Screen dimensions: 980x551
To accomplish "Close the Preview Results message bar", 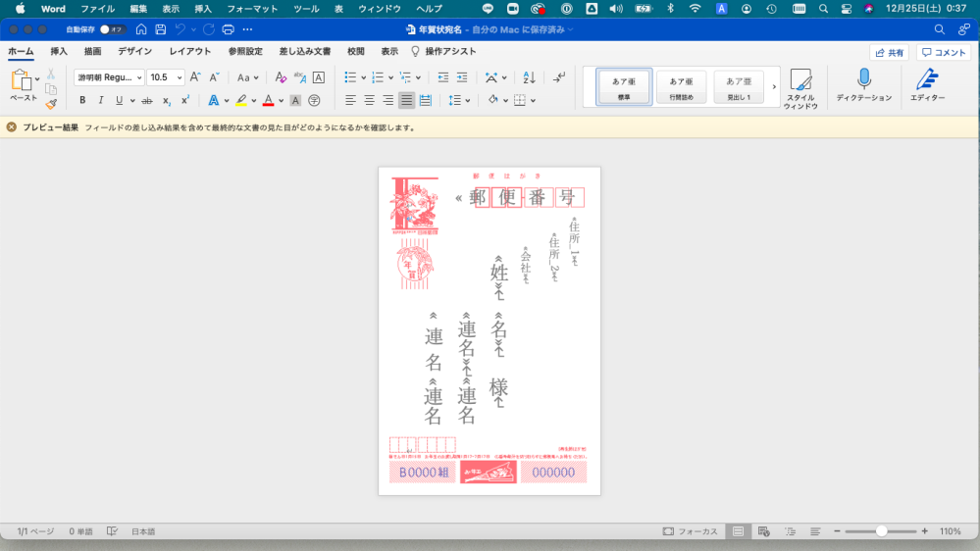I will [11, 127].
